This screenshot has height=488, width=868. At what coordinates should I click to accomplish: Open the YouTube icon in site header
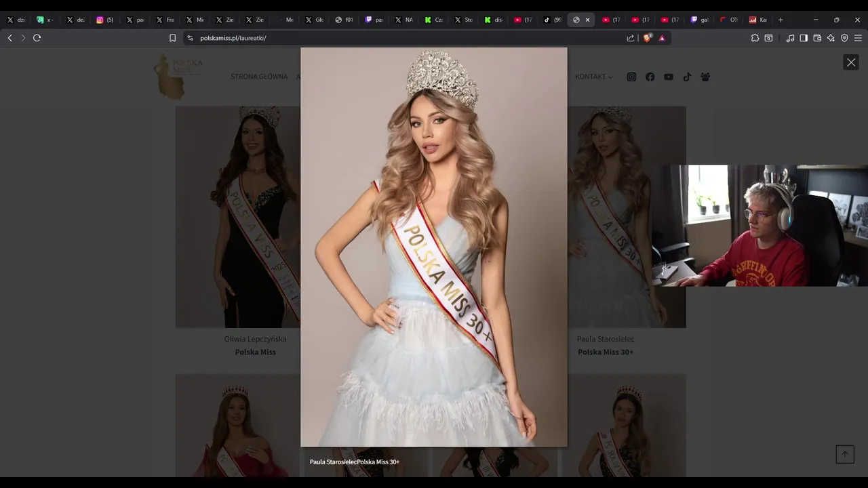[x=669, y=77]
